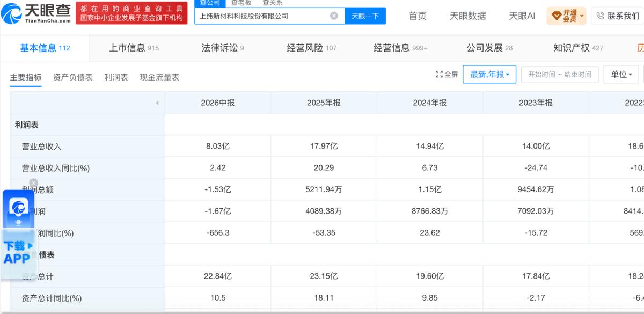Click the 22.84亿 total assets cell

click(x=218, y=276)
